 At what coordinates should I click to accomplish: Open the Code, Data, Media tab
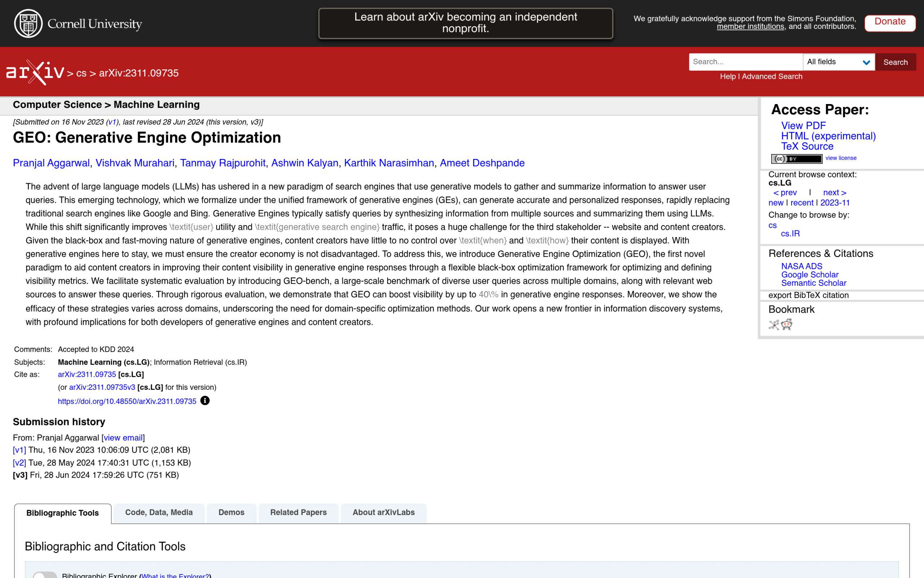point(159,513)
